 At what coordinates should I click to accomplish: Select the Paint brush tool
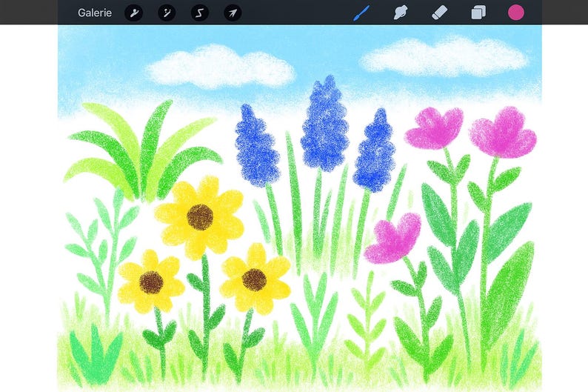click(x=362, y=13)
